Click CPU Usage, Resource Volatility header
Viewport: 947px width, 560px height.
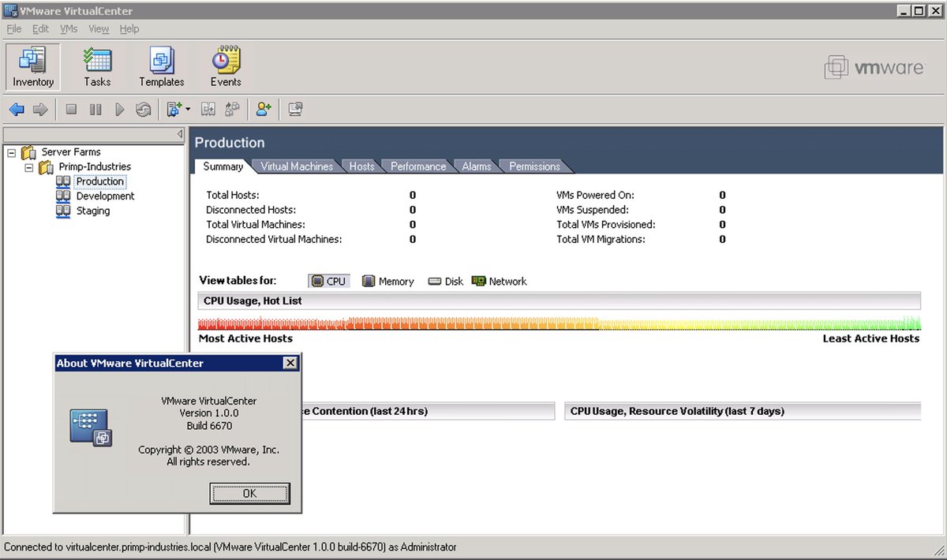pyautogui.click(x=743, y=411)
